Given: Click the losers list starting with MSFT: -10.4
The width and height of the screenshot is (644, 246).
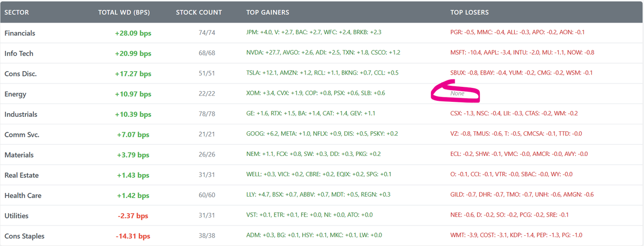Looking at the screenshot, I should (x=522, y=53).
